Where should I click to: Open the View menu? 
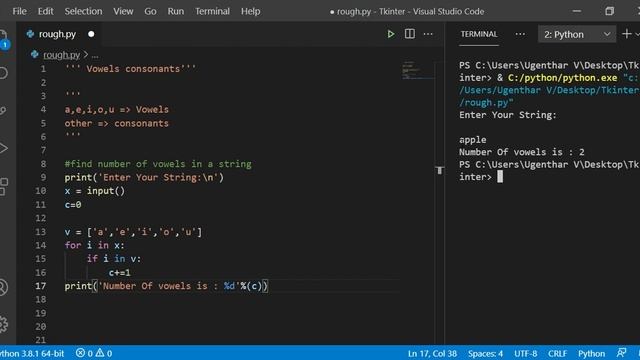tap(123, 11)
